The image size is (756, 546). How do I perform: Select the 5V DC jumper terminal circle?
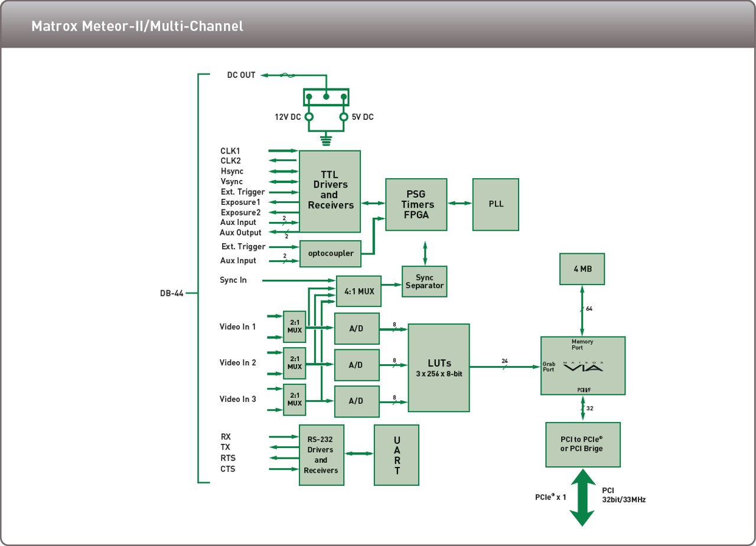coord(343,117)
